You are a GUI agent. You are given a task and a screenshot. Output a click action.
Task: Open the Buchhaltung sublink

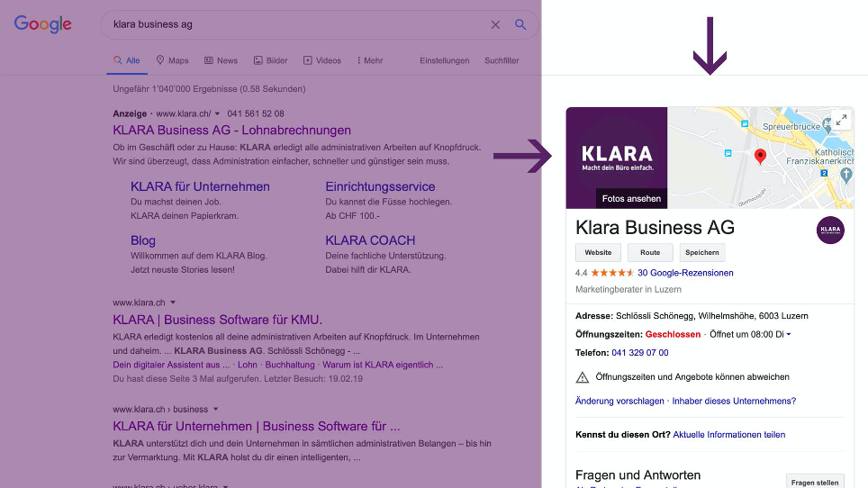(290, 365)
